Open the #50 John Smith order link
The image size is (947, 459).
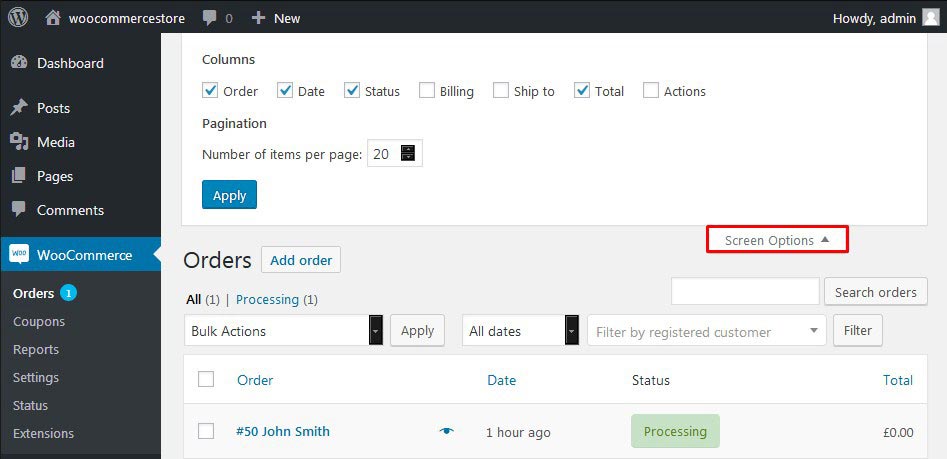283,431
